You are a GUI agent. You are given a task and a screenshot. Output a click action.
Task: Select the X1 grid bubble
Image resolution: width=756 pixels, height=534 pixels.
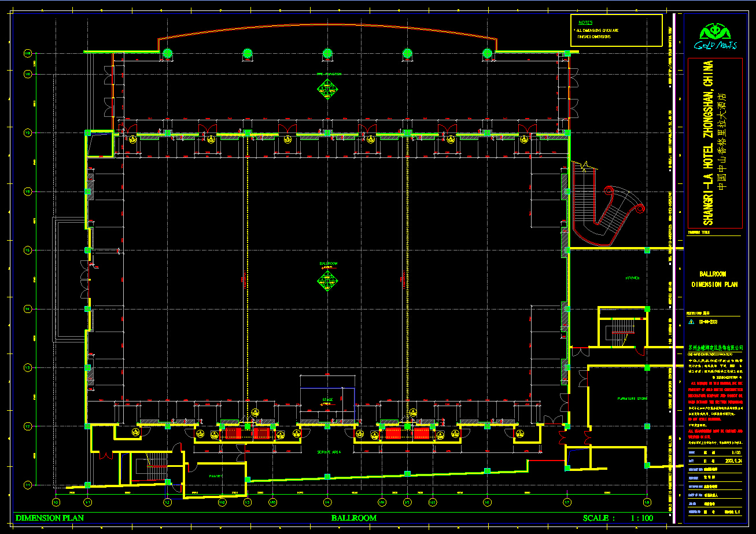pyautogui.click(x=87, y=502)
